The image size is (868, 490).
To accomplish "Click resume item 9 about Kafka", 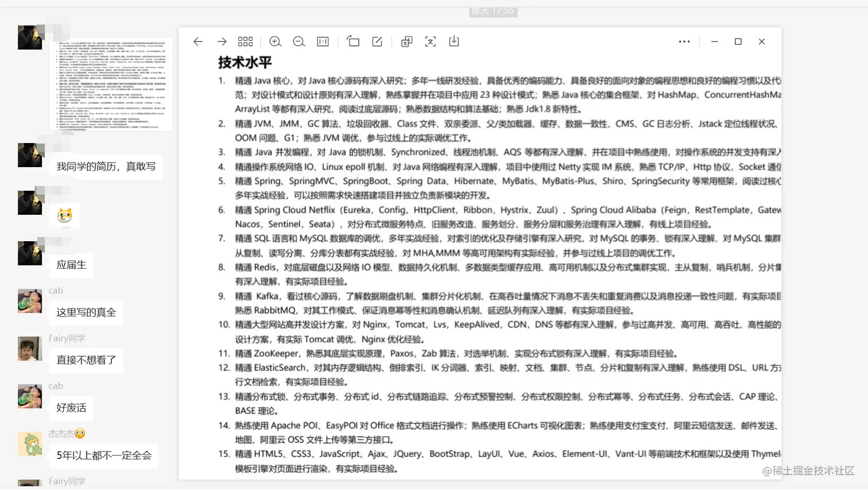I will 499,303.
